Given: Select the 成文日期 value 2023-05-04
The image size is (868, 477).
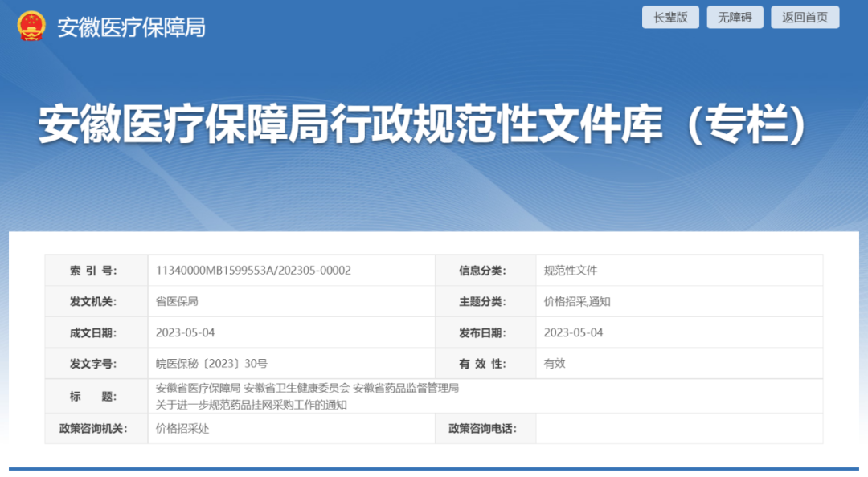Looking at the screenshot, I should pyautogui.click(x=185, y=332).
